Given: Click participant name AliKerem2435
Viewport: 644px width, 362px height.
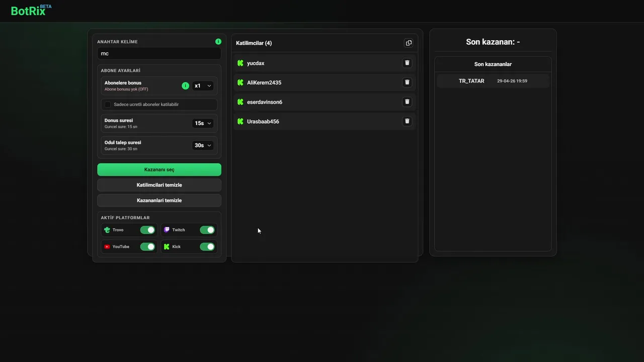Looking at the screenshot, I should click(x=264, y=82).
